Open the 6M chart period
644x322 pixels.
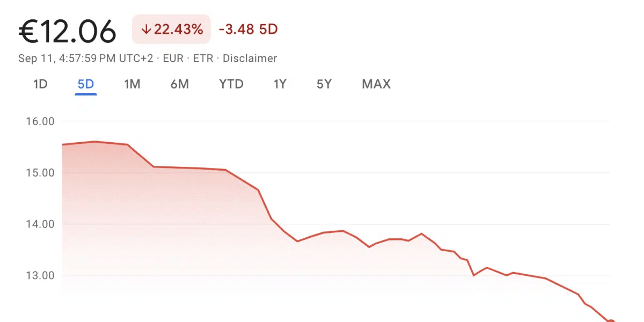click(x=180, y=84)
